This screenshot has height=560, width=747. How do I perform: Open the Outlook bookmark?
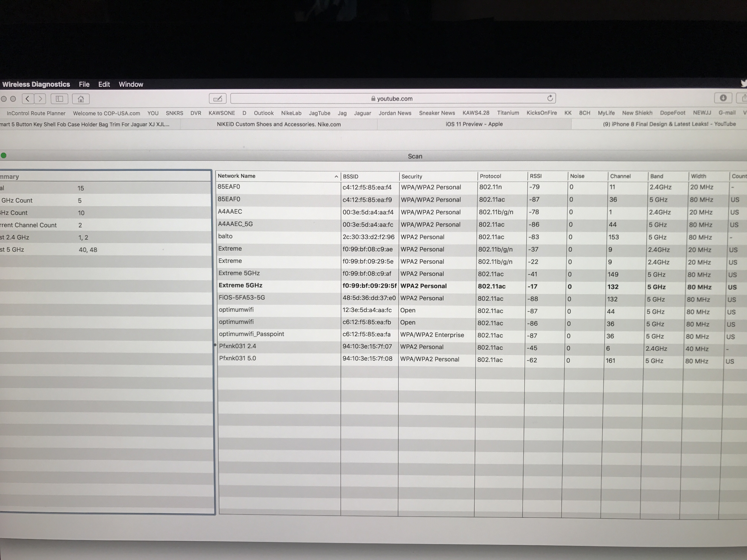[x=263, y=113]
